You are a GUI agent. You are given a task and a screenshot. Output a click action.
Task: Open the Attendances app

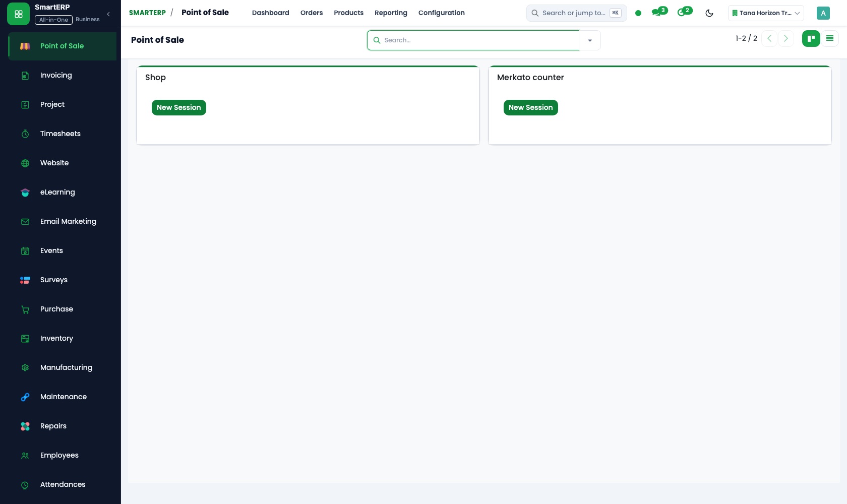(63, 484)
